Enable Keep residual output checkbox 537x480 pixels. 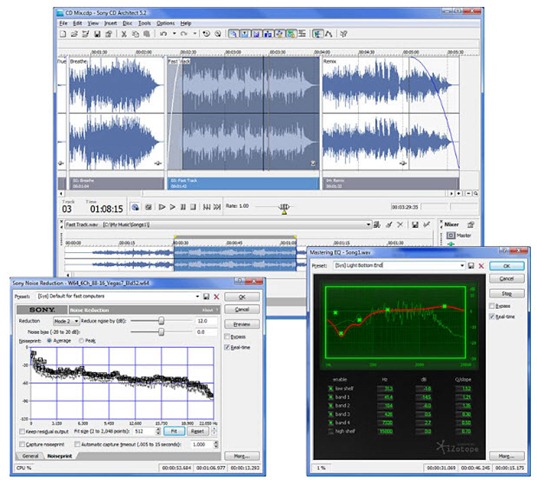pos(22,431)
